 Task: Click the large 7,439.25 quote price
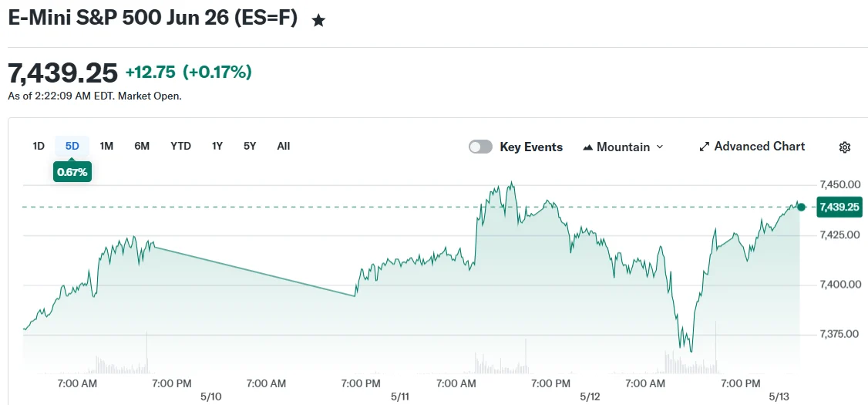[x=62, y=73]
